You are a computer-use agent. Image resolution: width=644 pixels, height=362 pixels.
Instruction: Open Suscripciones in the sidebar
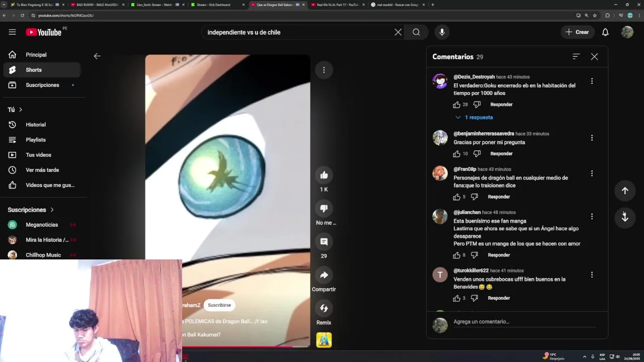coord(42,85)
